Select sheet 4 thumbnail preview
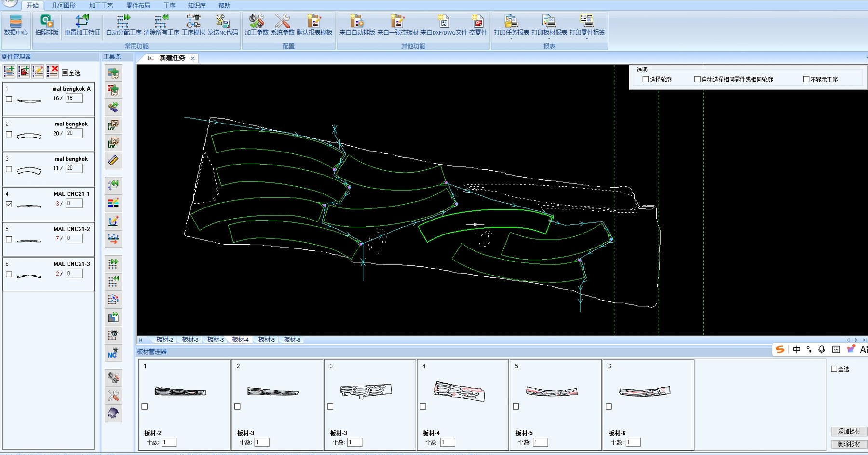The image size is (868, 455). [x=459, y=391]
